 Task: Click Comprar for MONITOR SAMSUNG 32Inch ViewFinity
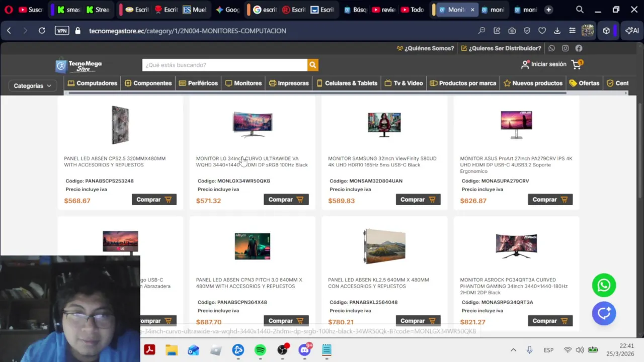tap(418, 200)
